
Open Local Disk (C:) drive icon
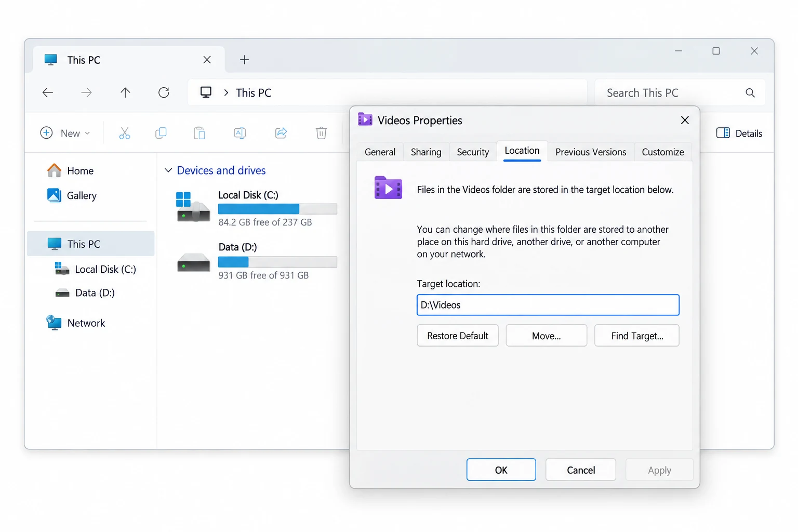click(193, 206)
